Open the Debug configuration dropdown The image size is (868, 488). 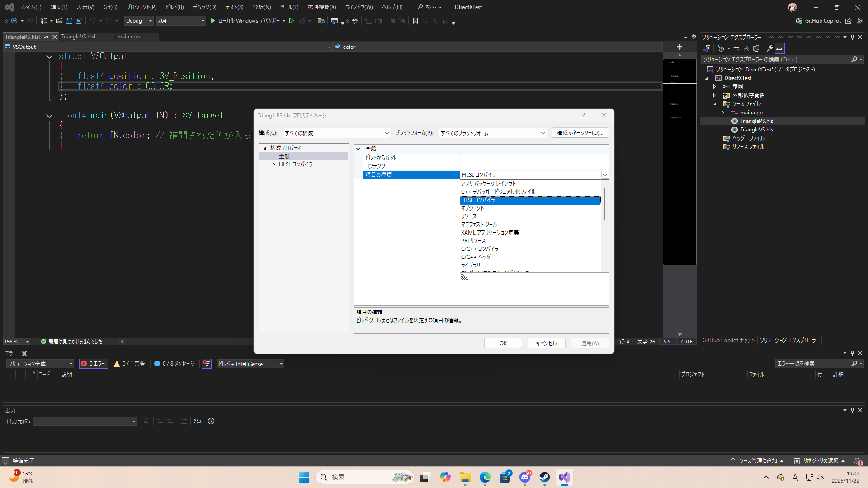pos(138,21)
